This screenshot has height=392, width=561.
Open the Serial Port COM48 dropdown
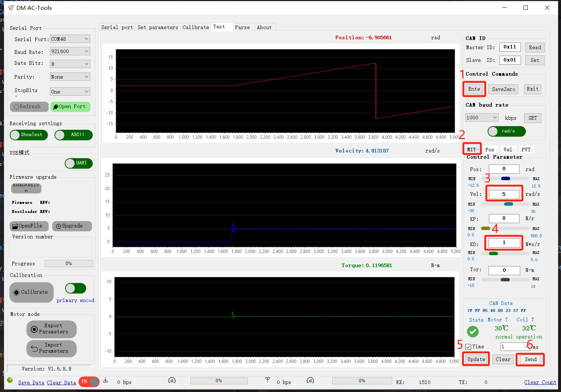point(70,39)
